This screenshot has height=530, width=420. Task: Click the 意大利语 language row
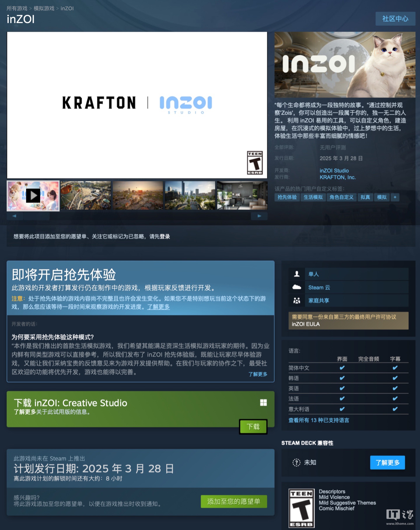point(349,409)
